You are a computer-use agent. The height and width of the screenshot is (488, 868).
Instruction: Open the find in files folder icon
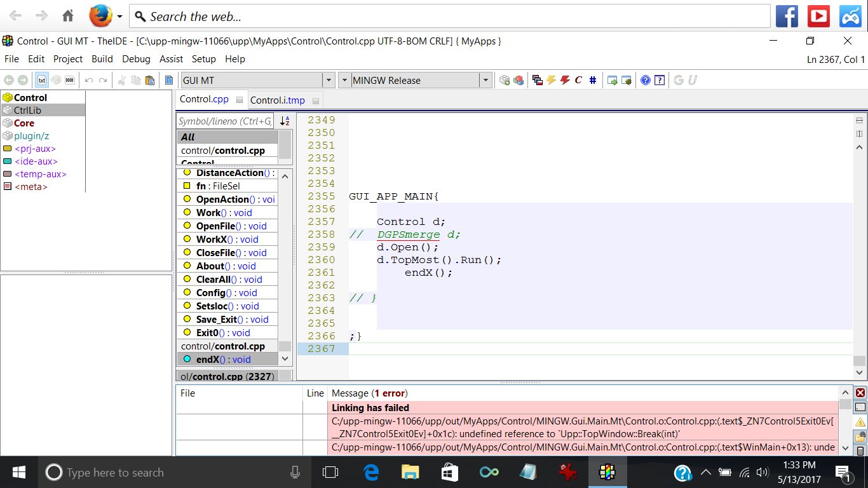tap(860, 437)
